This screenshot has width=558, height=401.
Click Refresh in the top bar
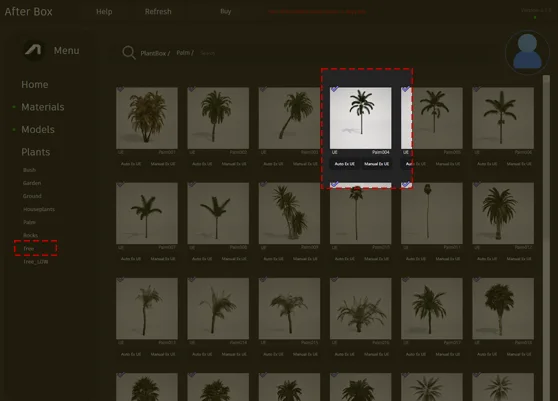coord(158,11)
